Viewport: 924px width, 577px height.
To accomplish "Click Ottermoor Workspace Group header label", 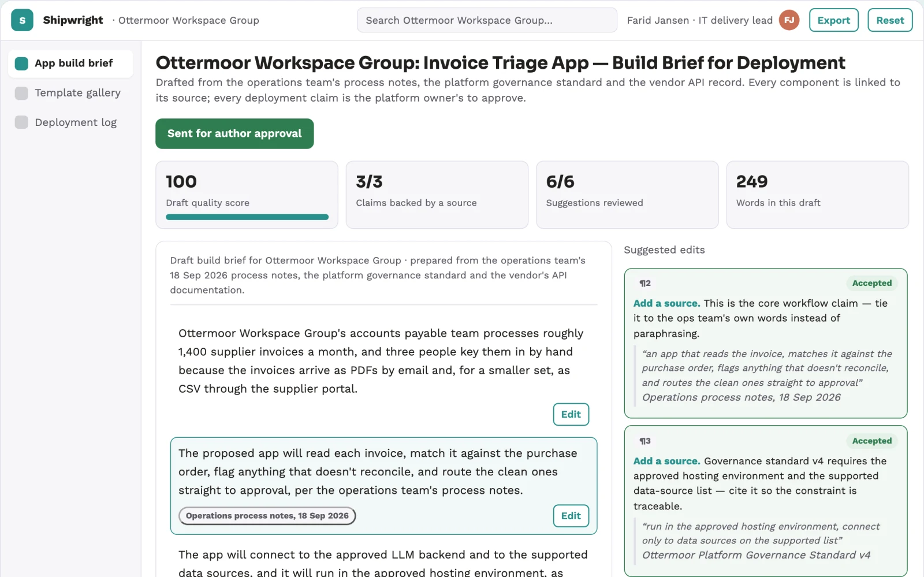I will [189, 20].
